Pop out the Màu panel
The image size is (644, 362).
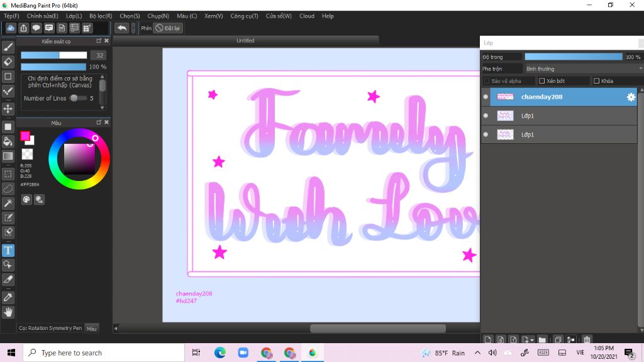pyautogui.click(x=99, y=123)
